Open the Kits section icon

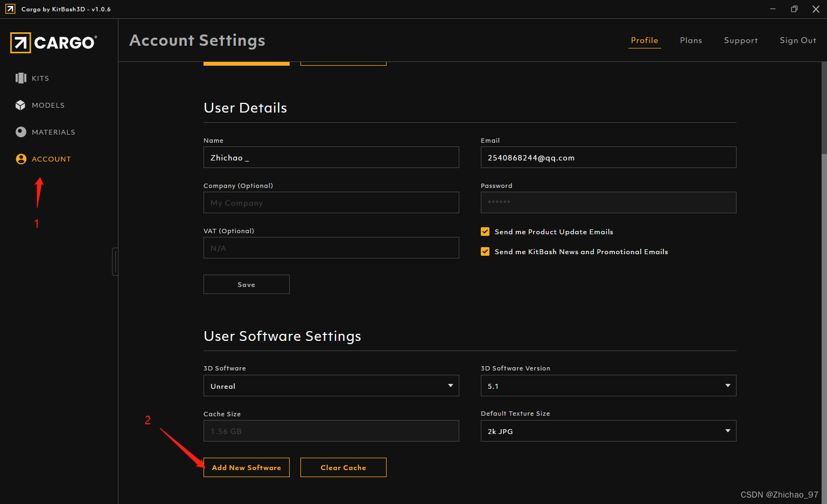coord(21,78)
